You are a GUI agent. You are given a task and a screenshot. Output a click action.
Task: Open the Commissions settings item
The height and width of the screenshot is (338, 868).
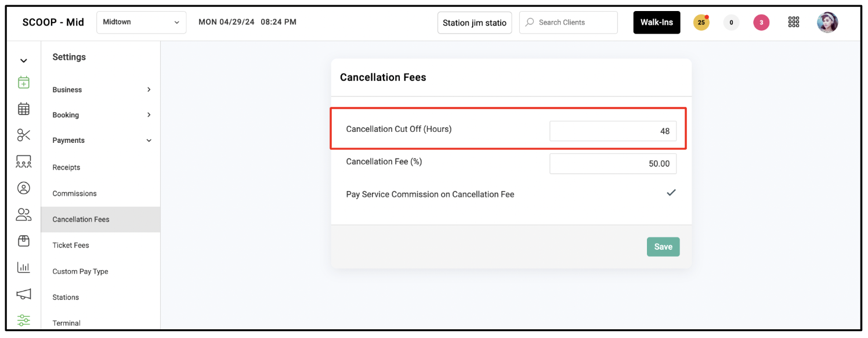click(74, 193)
